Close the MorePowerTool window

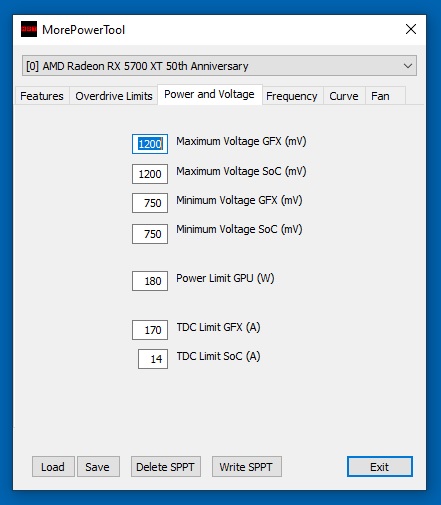point(411,29)
